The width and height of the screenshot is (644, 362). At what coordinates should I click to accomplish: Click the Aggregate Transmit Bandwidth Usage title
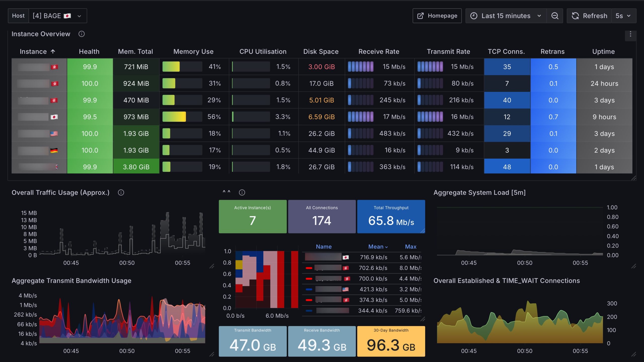pyautogui.click(x=71, y=281)
